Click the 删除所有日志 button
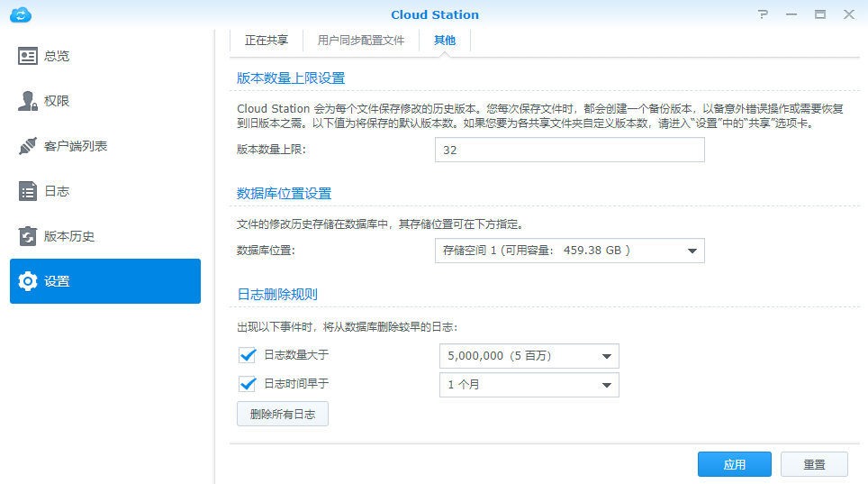868x484 pixels. (x=283, y=414)
